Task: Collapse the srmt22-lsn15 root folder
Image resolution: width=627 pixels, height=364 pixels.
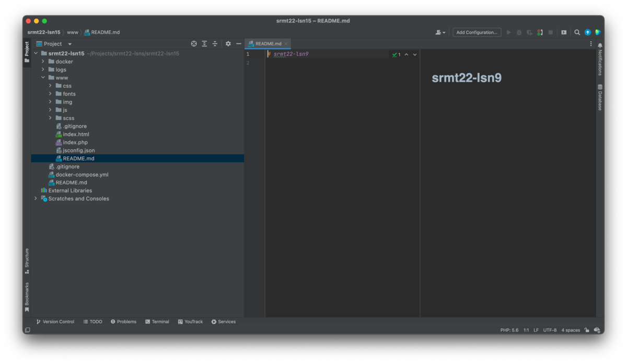Action: 36,53
